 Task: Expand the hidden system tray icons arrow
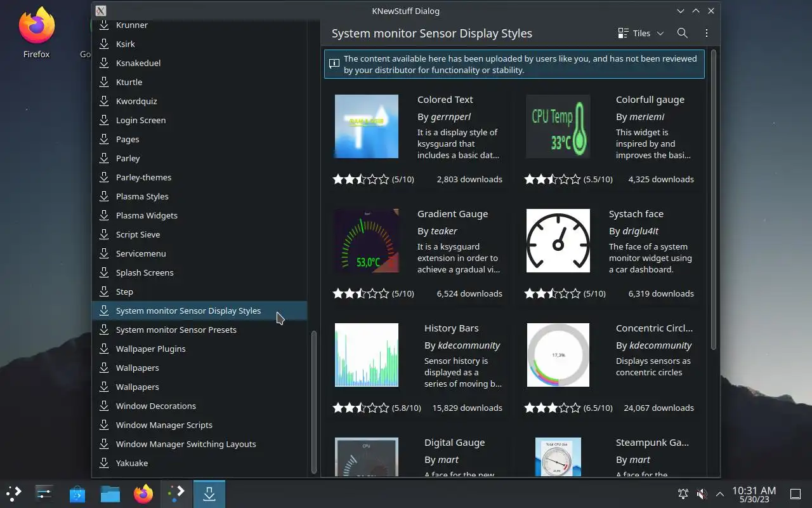tap(720, 493)
